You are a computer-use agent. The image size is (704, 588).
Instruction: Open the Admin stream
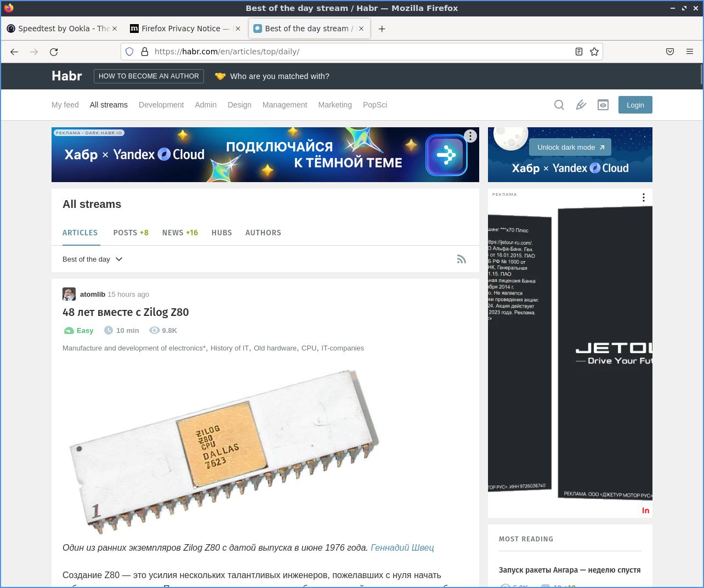pos(206,105)
